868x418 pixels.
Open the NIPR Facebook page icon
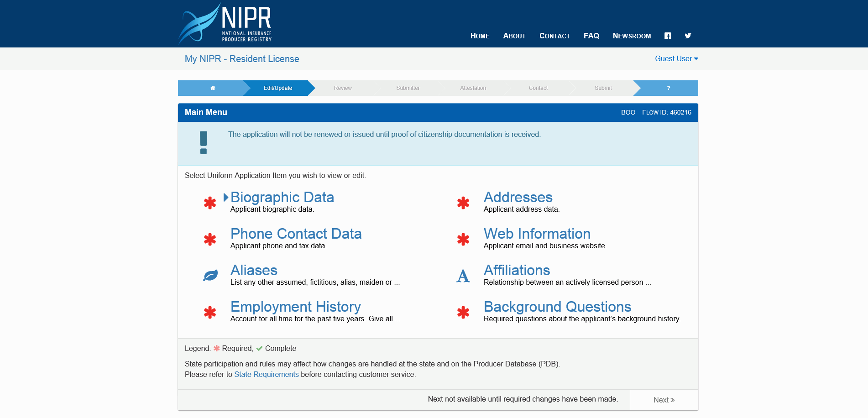tap(668, 36)
